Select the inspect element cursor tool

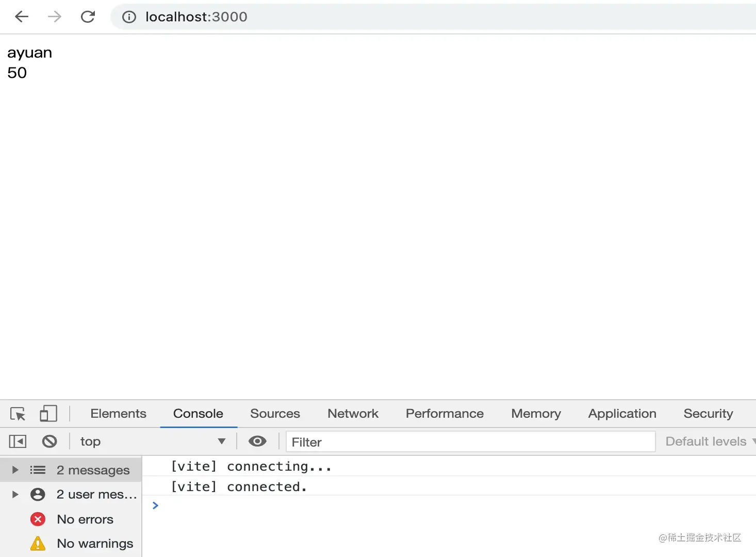pyautogui.click(x=18, y=414)
